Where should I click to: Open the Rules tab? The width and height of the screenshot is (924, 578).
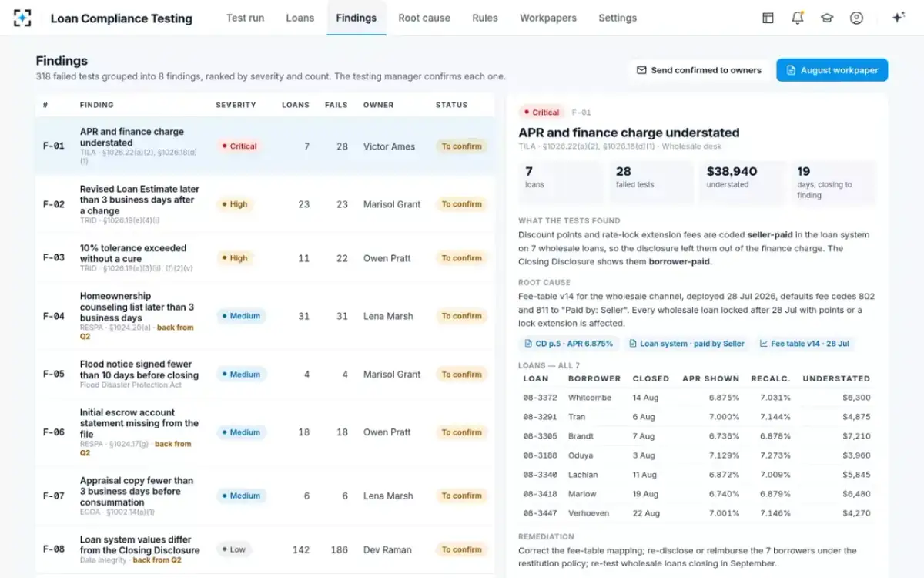(485, 18)
